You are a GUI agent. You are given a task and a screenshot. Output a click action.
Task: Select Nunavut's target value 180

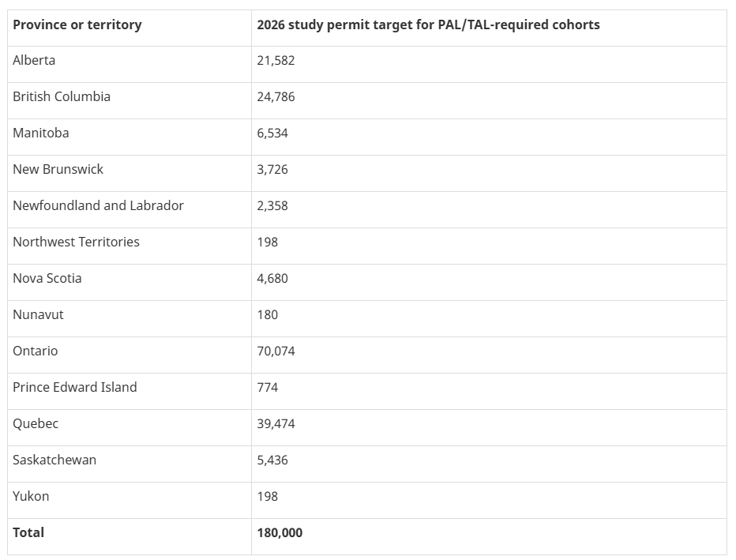(268, 314)
